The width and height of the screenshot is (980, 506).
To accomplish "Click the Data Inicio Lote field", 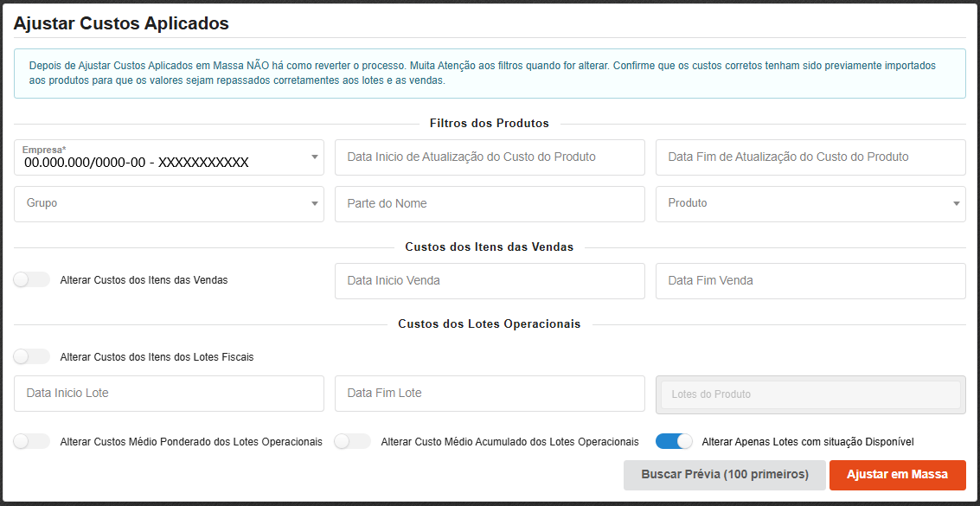I will [x=169, y=393].
